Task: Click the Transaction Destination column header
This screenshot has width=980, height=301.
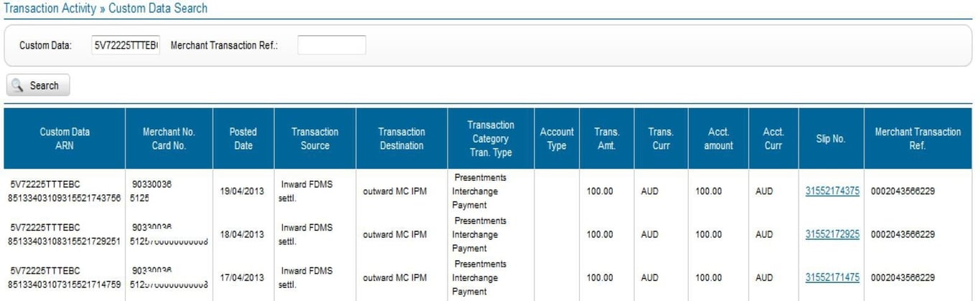Action: point(401,138)
